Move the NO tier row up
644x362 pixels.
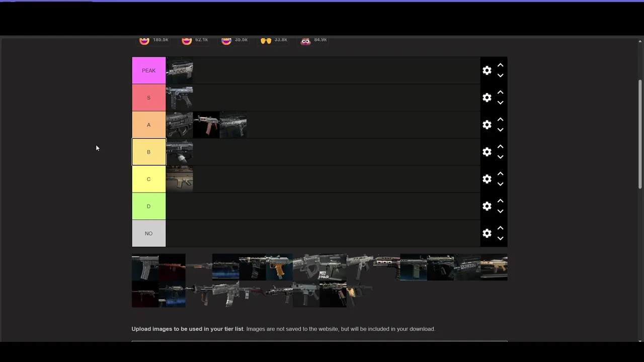(500, 228)
